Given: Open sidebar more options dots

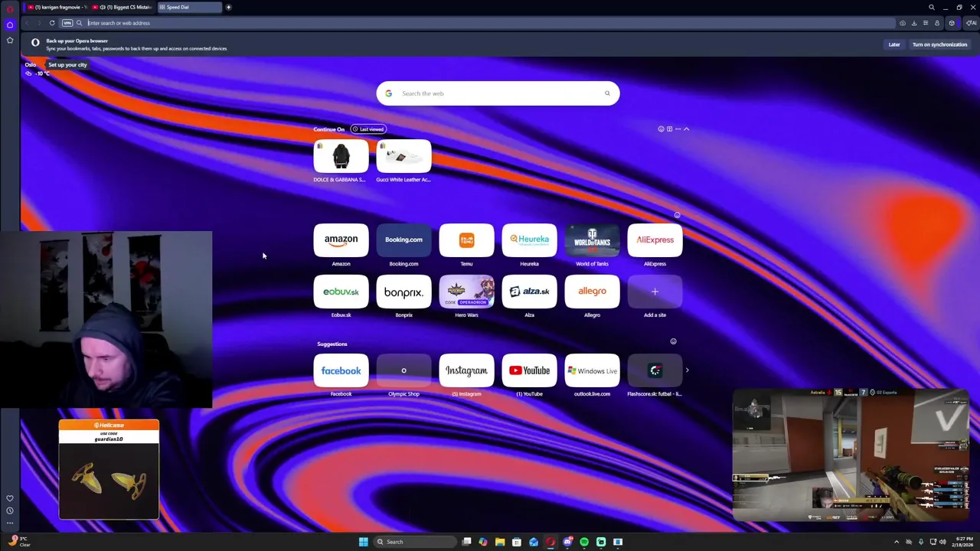Looking at the screenshot, I should pos(10,523).
